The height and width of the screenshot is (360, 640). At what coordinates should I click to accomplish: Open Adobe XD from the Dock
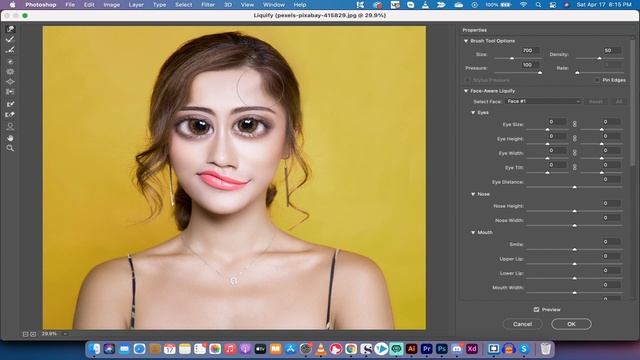coord(472,349)
